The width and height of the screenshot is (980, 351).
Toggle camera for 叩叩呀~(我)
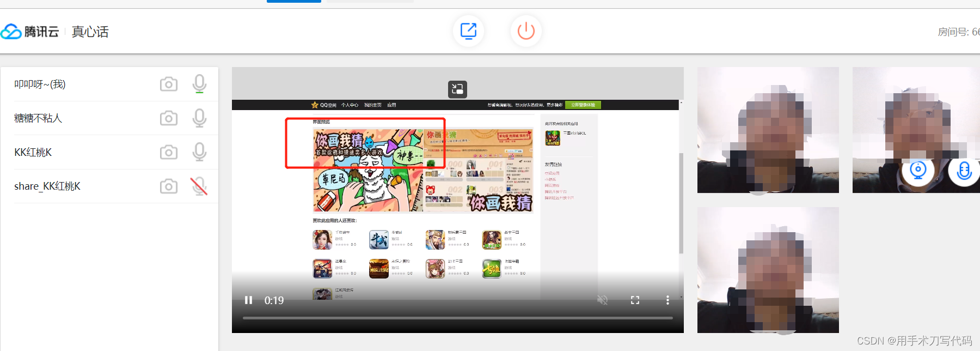pos(169,84)
